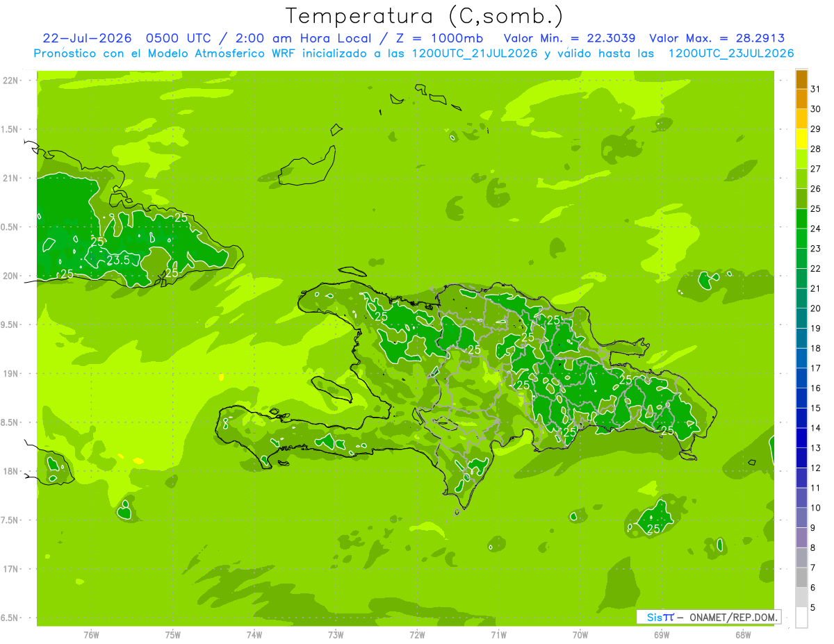Image resolution: width=834 pixels, height=644 pixels.
Task: Click the purple legend swatch between 9 and 10
Action: (x=801, y=518)
